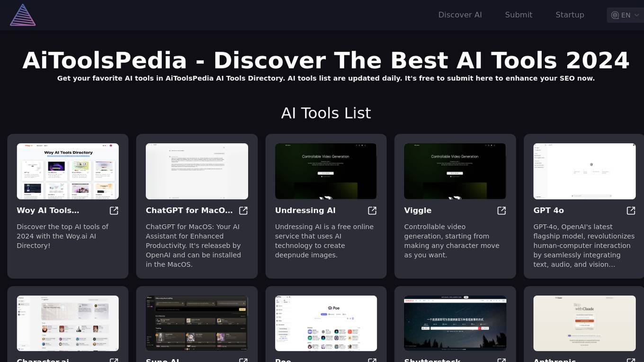The height and width of the screenshot is (362, 644).
Task: Expand the EN language dropdown
Action: pyautogui.click(x=626, y=15)
